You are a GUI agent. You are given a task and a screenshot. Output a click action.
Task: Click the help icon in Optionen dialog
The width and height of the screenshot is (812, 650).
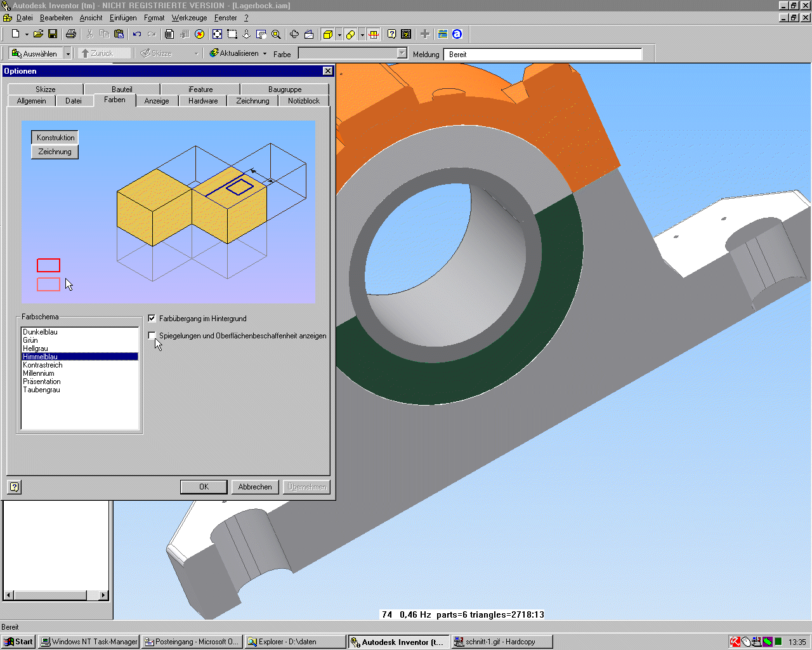[15, 487]
